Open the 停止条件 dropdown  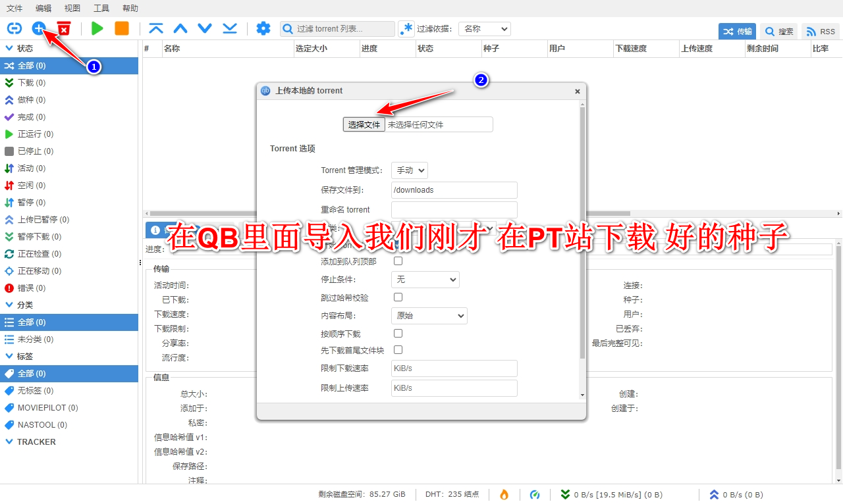pyautogui.click(x=425, y=279)
